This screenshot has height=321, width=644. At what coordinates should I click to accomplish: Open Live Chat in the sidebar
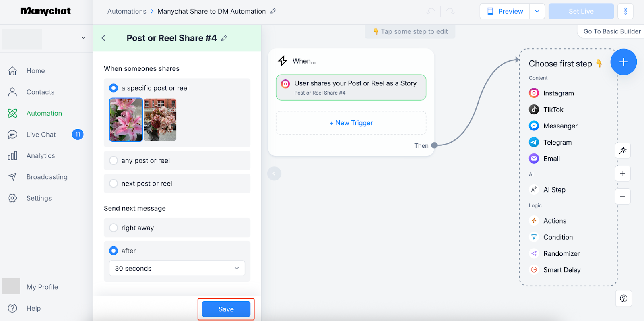(41, 135)
